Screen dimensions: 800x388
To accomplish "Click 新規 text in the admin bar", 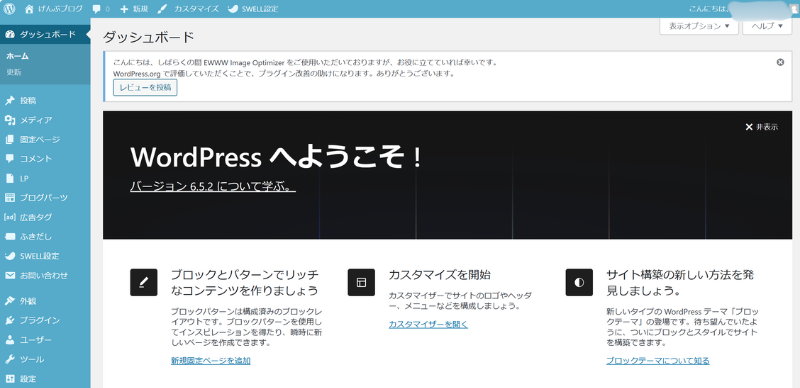I will tap(140, 9).
